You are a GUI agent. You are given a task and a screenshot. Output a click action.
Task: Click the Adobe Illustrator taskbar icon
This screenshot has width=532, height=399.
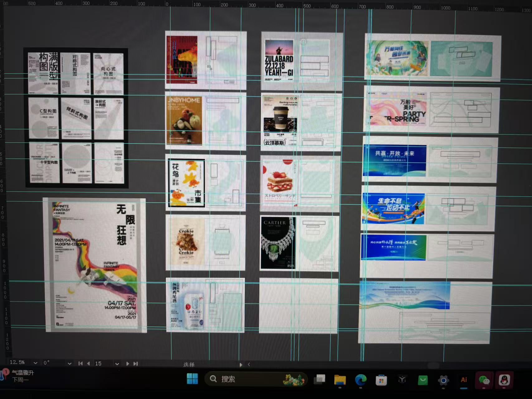click(x=464, y=380)
